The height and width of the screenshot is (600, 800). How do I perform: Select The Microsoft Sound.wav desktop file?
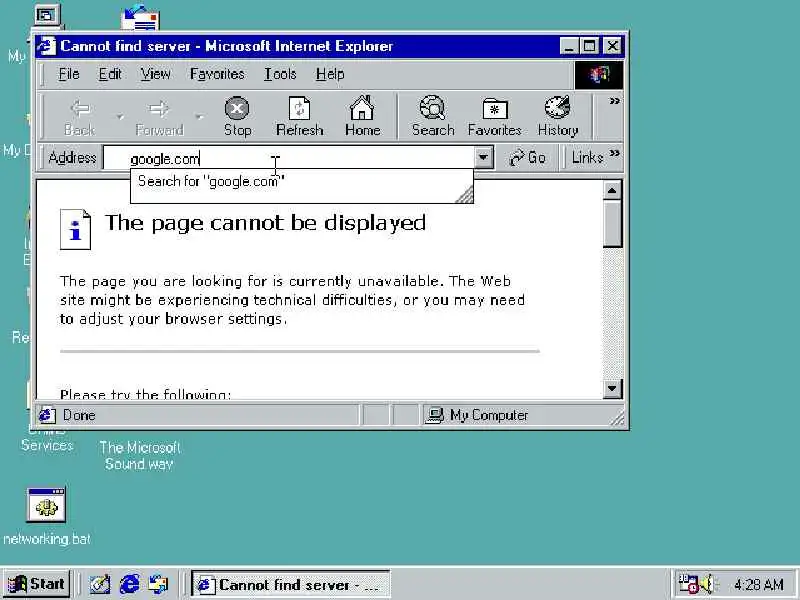pos(139,456)
